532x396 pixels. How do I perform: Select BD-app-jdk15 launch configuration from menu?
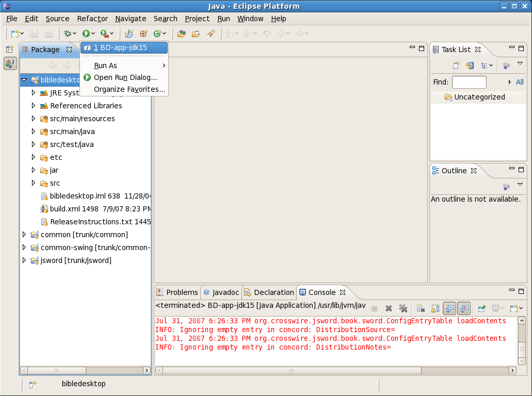(124, 47)
